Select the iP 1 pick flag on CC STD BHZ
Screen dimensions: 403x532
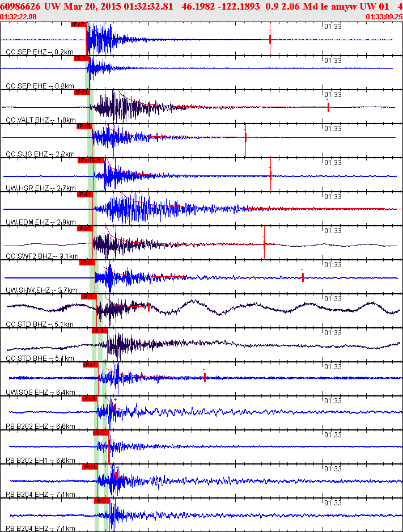(89, 297)
